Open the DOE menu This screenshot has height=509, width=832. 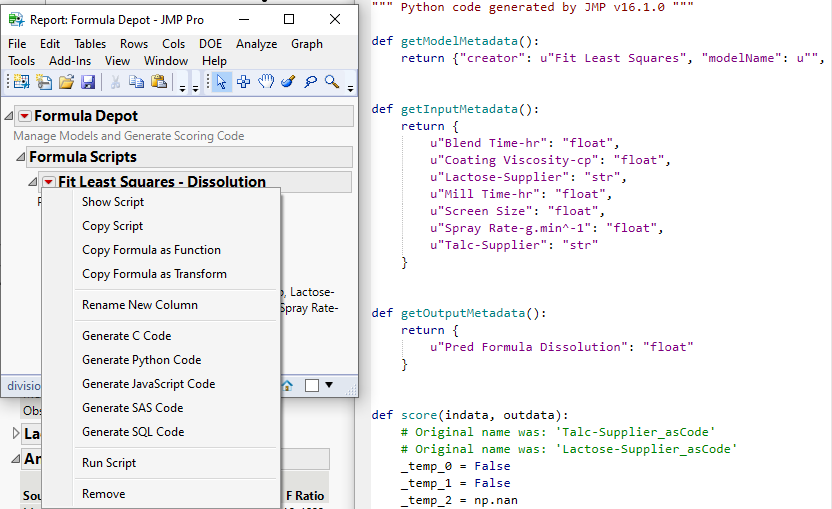click(x=211, y=44)
